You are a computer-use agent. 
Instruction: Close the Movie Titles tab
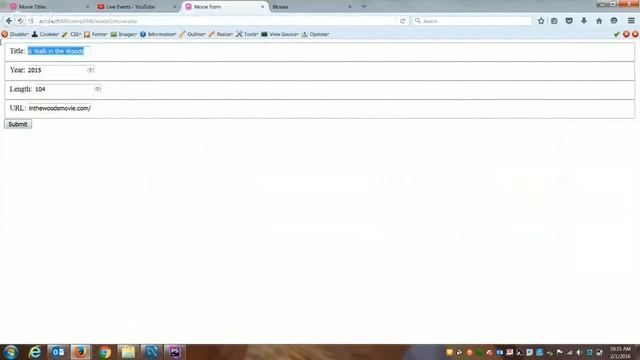[87, 7]
